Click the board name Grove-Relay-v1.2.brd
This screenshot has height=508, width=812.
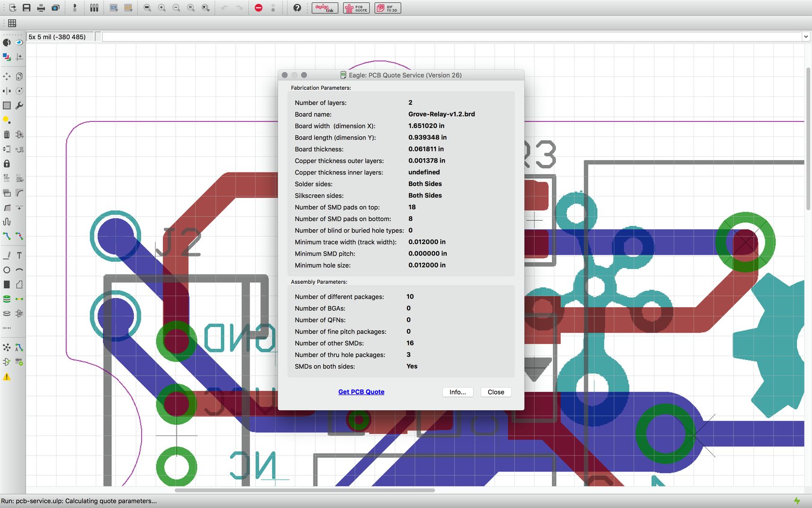[x=441, y=114]
